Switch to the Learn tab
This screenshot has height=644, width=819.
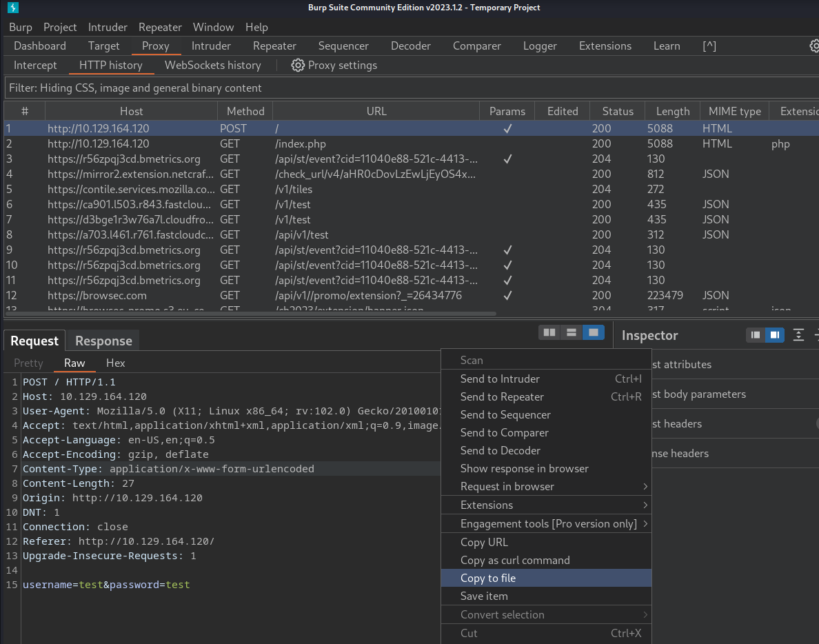pyautogui.click(x=667, y=46)
